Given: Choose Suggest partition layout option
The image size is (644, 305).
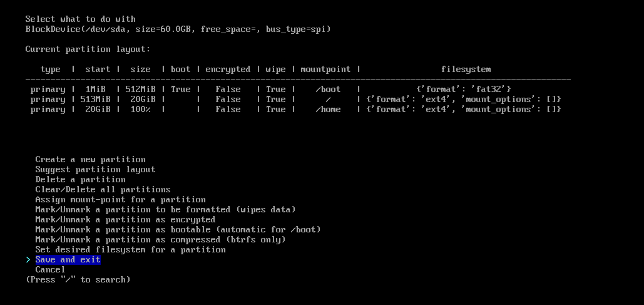Looking at the screenshot, I should coord(95,169).
